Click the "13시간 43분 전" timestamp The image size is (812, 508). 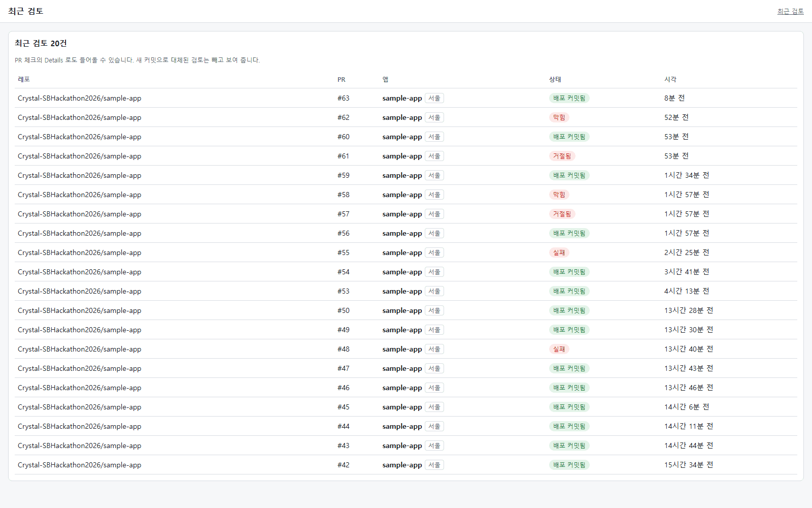[689, 368]
